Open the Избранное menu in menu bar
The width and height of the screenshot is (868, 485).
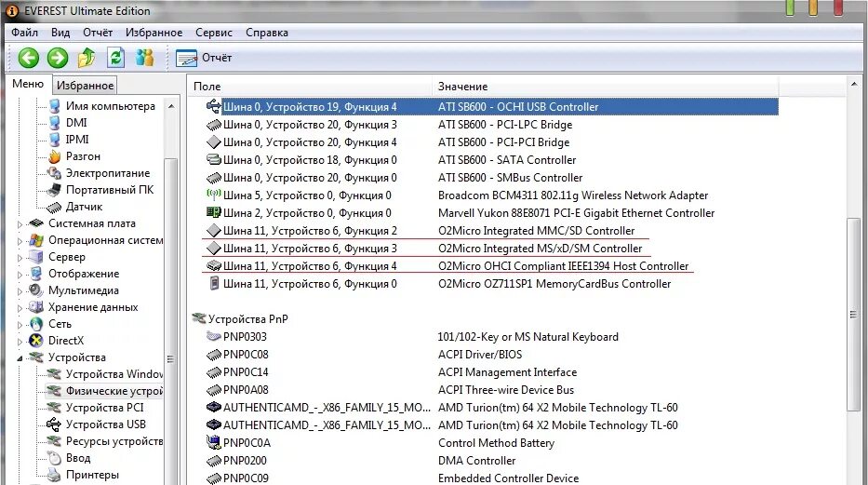[154, 33]
